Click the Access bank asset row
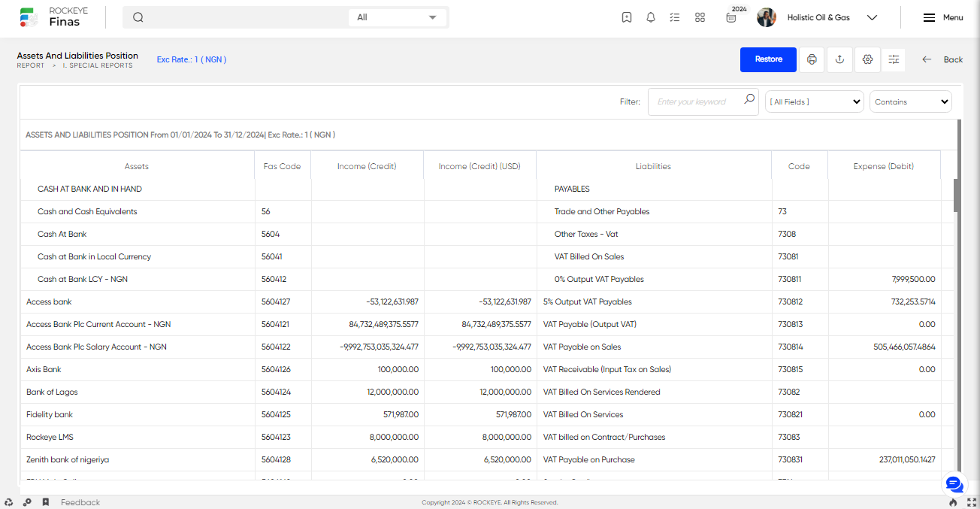This screenshot has height=509, width=980. pos(49,302)
